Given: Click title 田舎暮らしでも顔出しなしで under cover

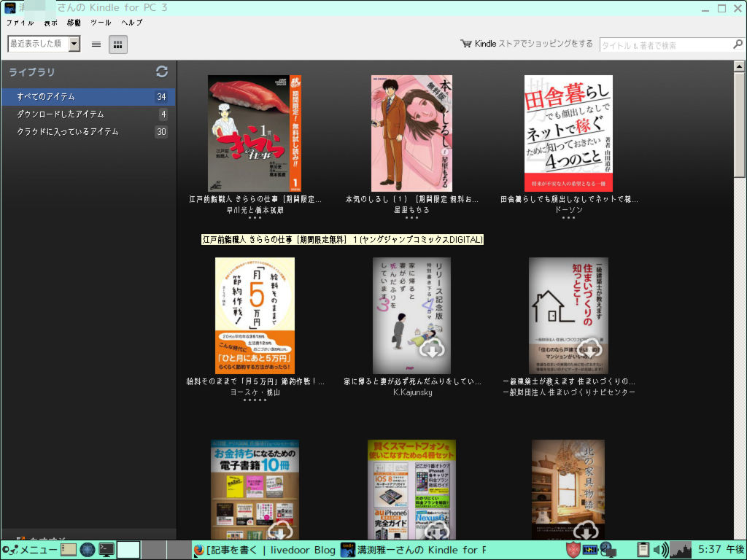Looking at the screenshot, I should [569, 199].
